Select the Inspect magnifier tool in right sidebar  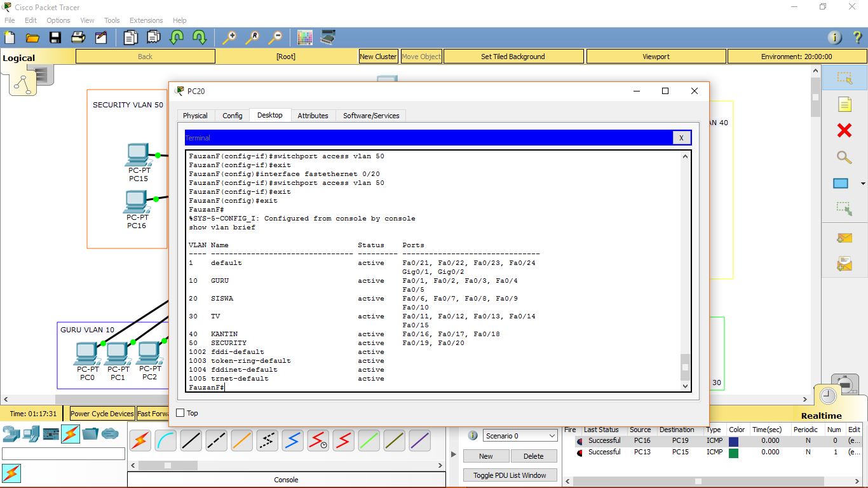845,157
